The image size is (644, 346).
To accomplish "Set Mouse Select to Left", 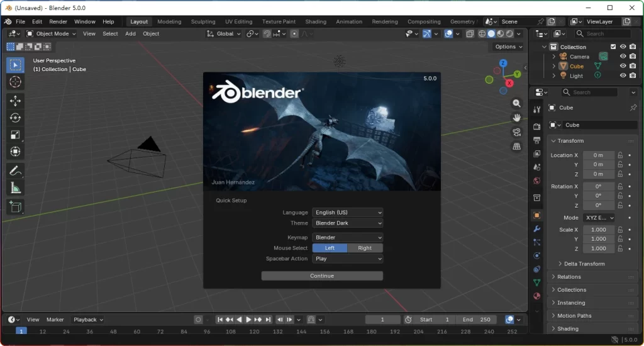I will tap(330, 248).
